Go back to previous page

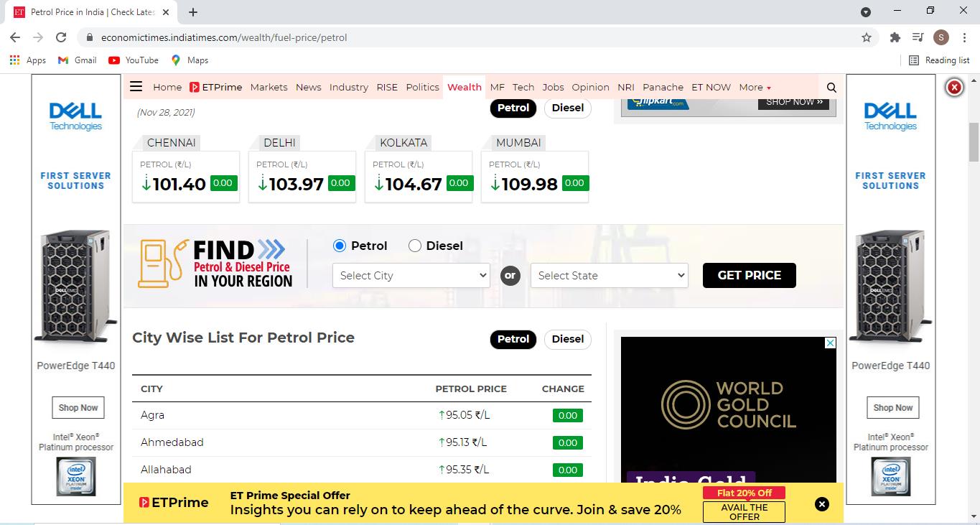[x=15, y=37]
